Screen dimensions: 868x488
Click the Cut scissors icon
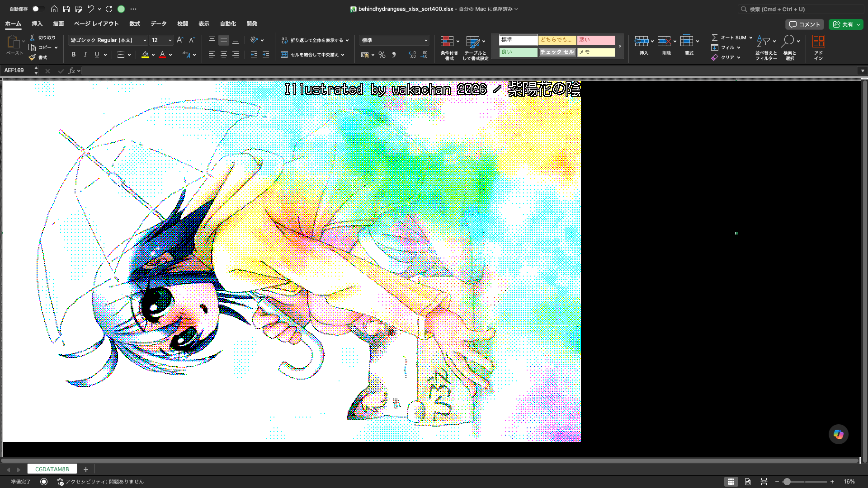(32, 38)
